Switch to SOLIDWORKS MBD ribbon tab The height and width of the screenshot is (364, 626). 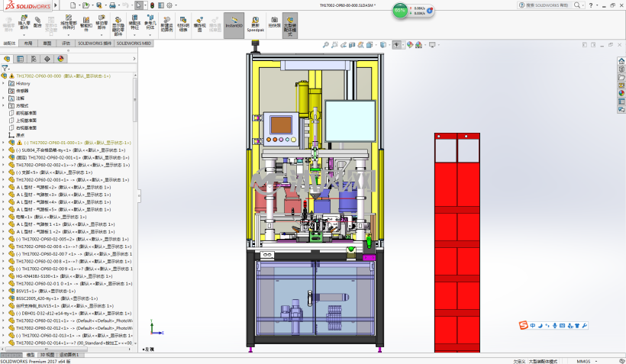click(134, 43)
